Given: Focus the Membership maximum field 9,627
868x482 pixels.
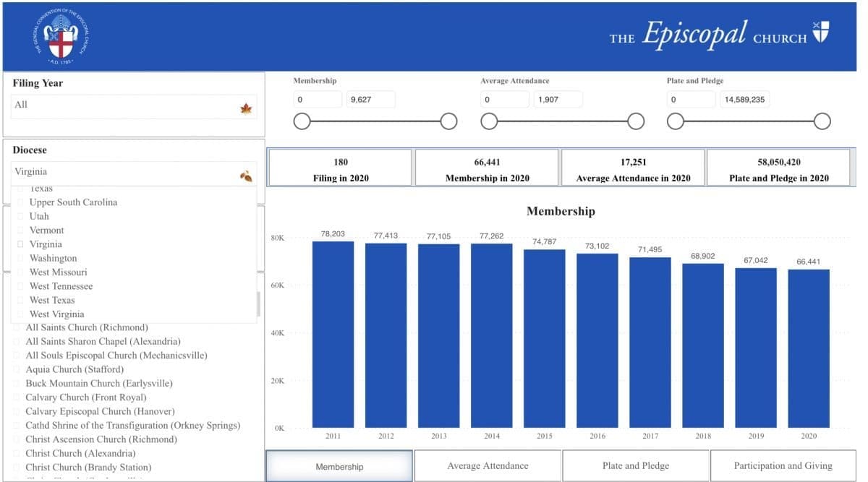Looking at the screenshot, I should point(371,99).
